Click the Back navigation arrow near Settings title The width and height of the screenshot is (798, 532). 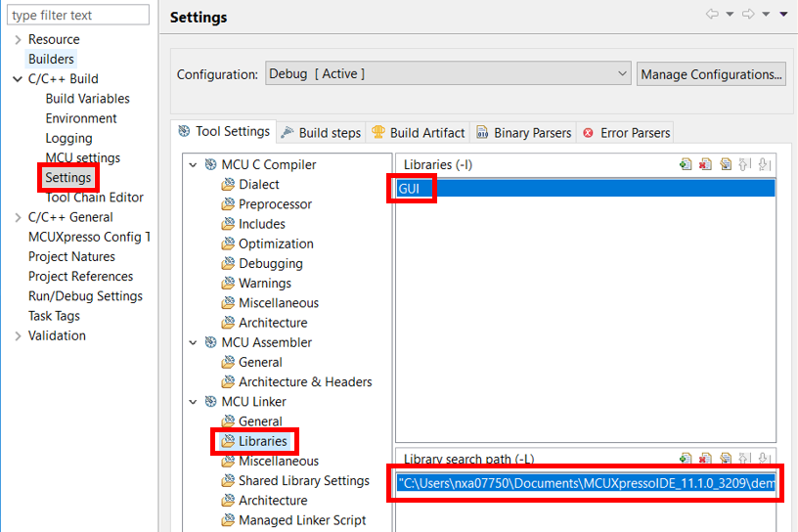coord(712,15)
